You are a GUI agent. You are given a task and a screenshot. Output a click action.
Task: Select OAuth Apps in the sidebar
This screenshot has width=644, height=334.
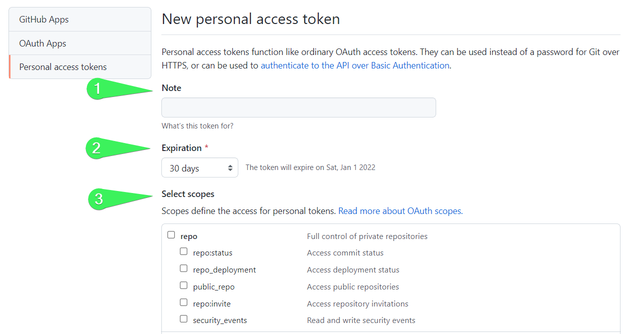coord(42,43)
